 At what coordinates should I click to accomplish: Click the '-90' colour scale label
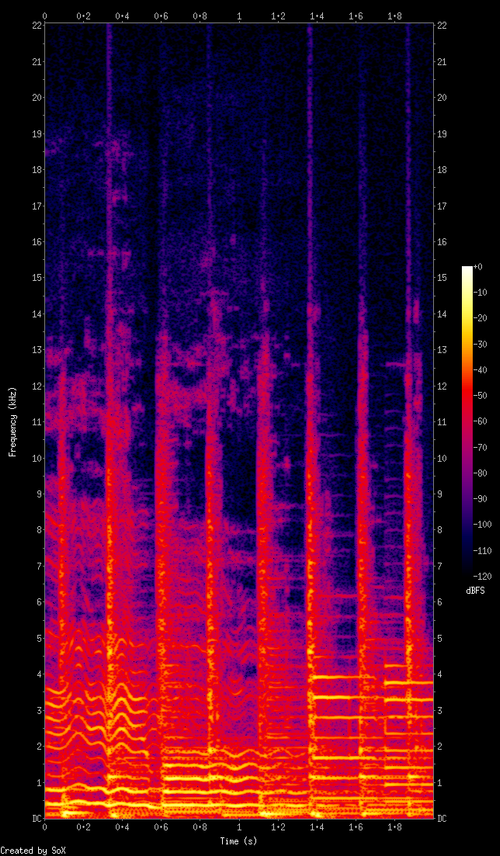(x=481, y=499)
